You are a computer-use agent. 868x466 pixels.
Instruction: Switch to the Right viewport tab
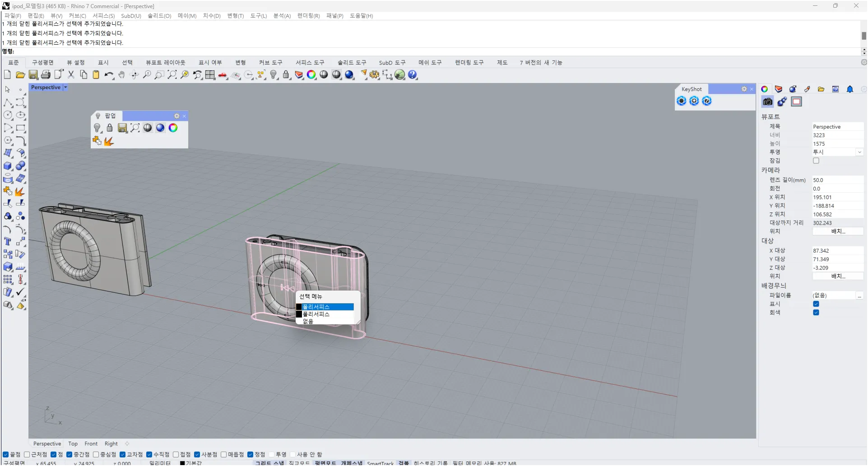[111, 444]
